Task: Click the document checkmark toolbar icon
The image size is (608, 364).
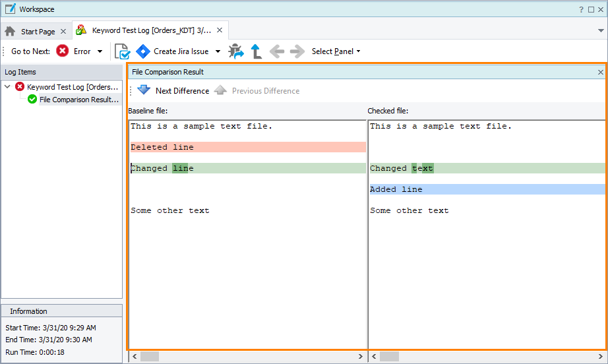Action: coord(122,51)
